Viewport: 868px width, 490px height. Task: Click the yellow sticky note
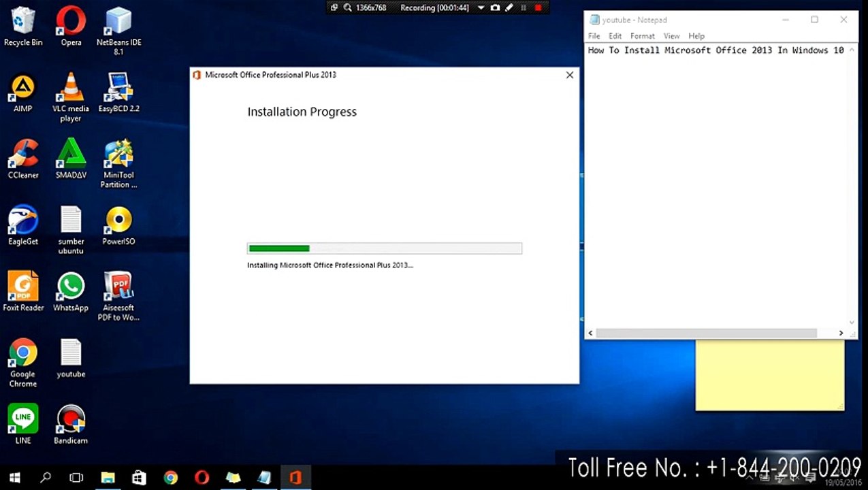[x=770, y=375]
